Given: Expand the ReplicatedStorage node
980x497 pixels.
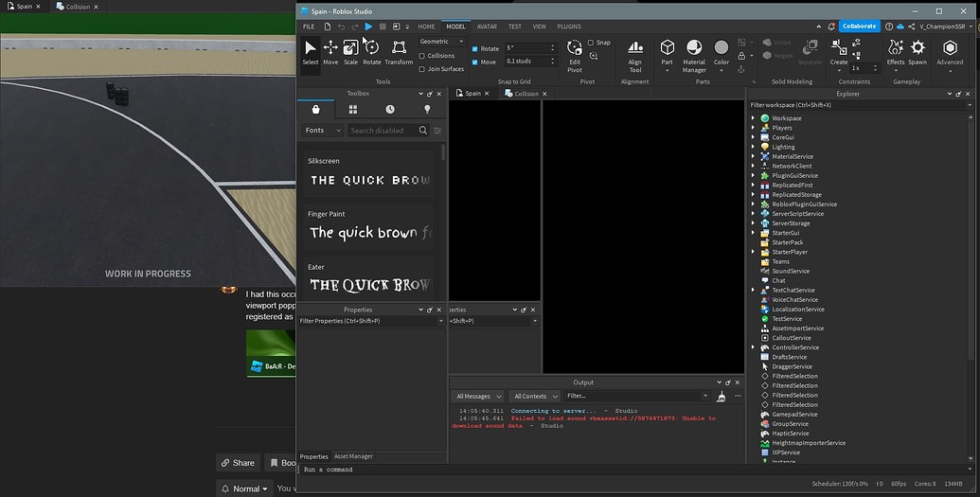Looking at the screenshot, I should tap(753, 194).
